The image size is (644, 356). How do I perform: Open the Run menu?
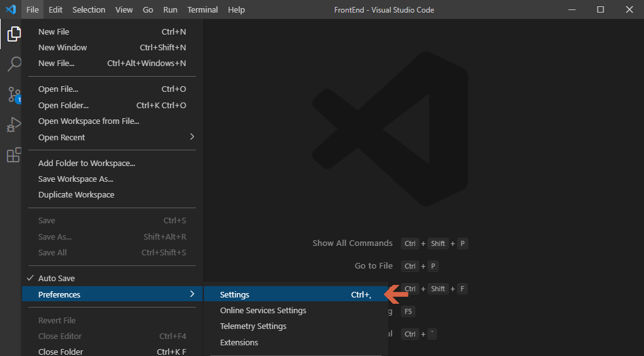coord(171,9)
